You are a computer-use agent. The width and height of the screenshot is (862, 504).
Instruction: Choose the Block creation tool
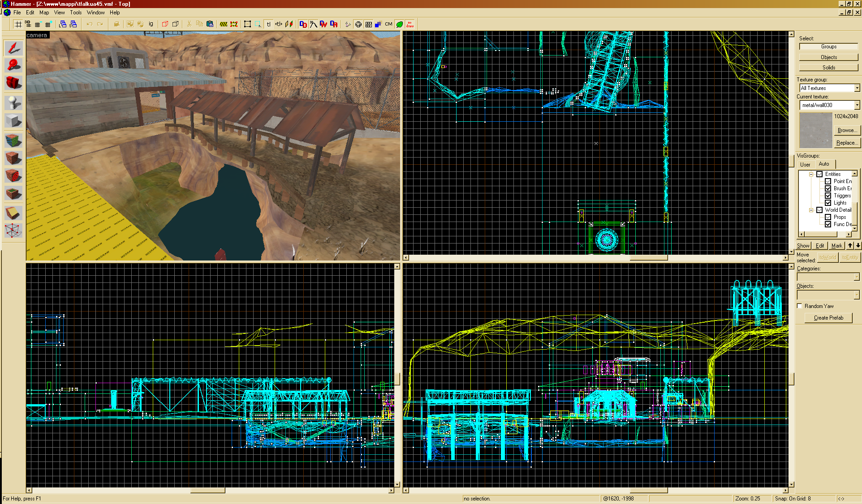[x=13, y=121]
